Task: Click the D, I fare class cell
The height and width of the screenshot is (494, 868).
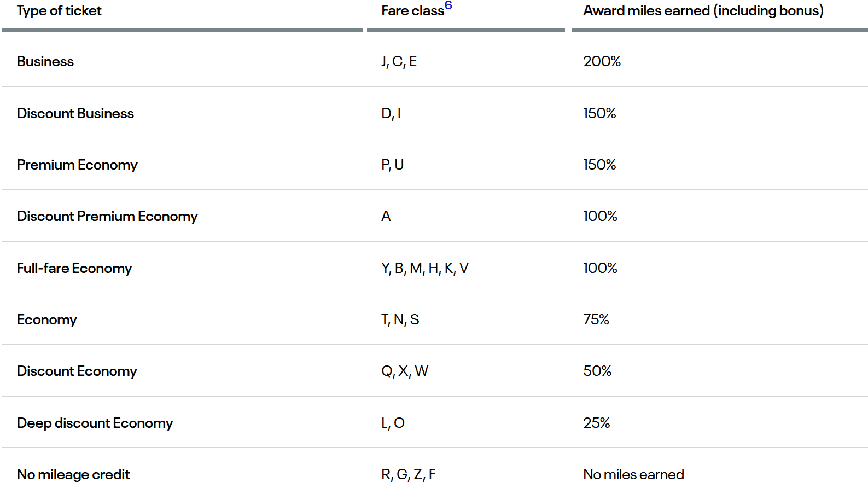Action: pos(391,113)
